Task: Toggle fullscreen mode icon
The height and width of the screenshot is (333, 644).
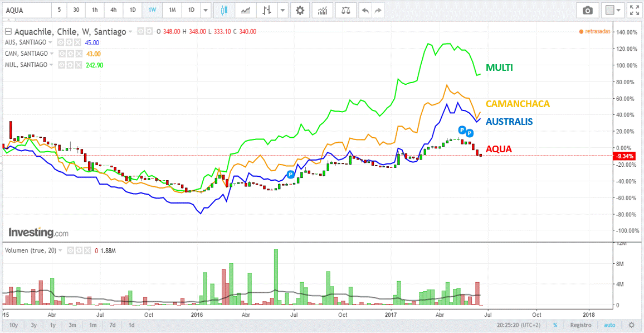Action: tap(634, 10)
